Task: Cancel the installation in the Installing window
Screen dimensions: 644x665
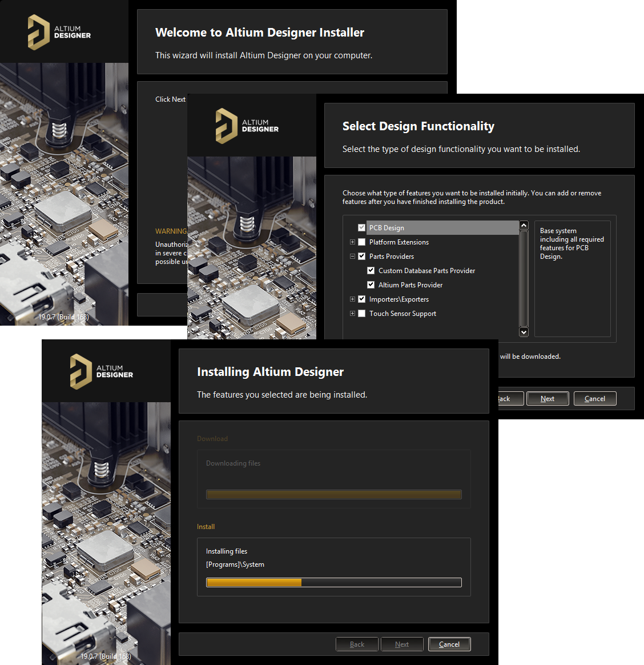Action: tap(449, 644)
